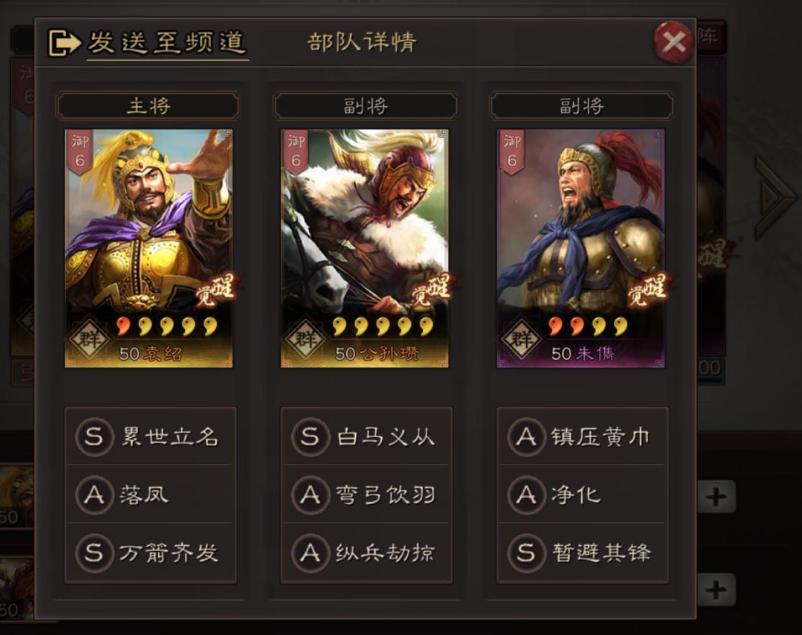
Task: Select the 暂避其锋 S skill
Action: point(583,552)
